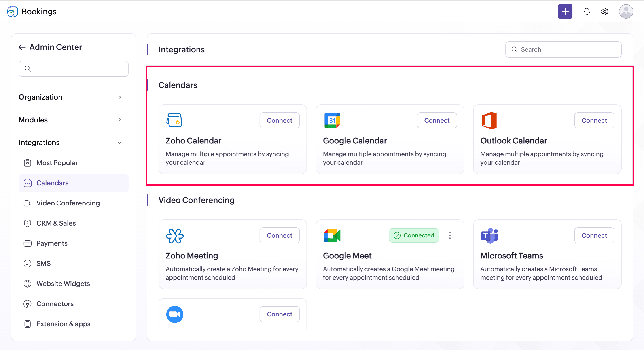Connect Microsoft Teams
The height and width of the screenshot is (350, 644).
594,235
